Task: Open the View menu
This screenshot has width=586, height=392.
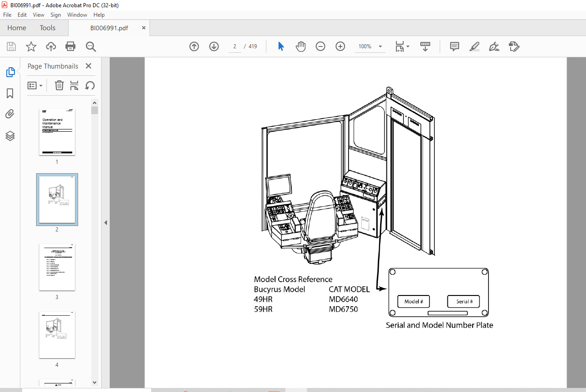Action: [39, 15]
